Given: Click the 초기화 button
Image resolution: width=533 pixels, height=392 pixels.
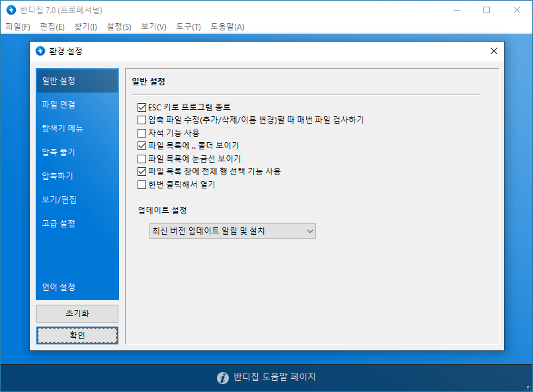Looking at the screenshot, I should click(77, 313).
